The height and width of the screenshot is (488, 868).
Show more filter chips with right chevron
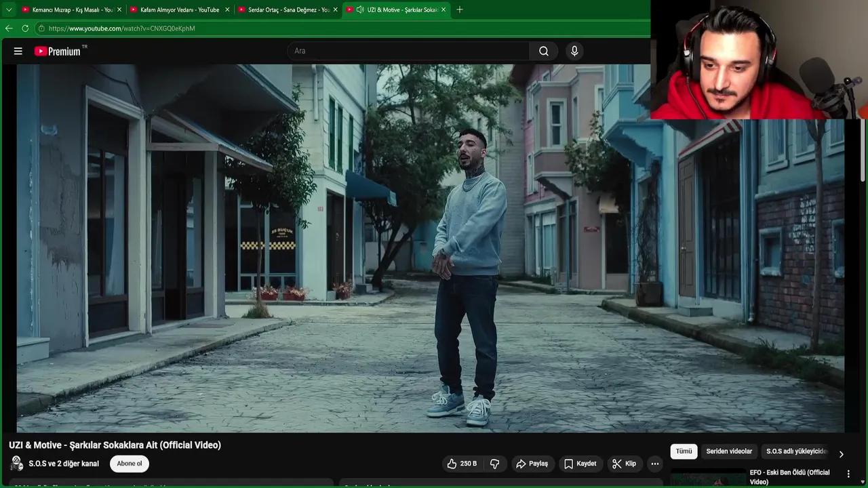click(x=841, y=454)
